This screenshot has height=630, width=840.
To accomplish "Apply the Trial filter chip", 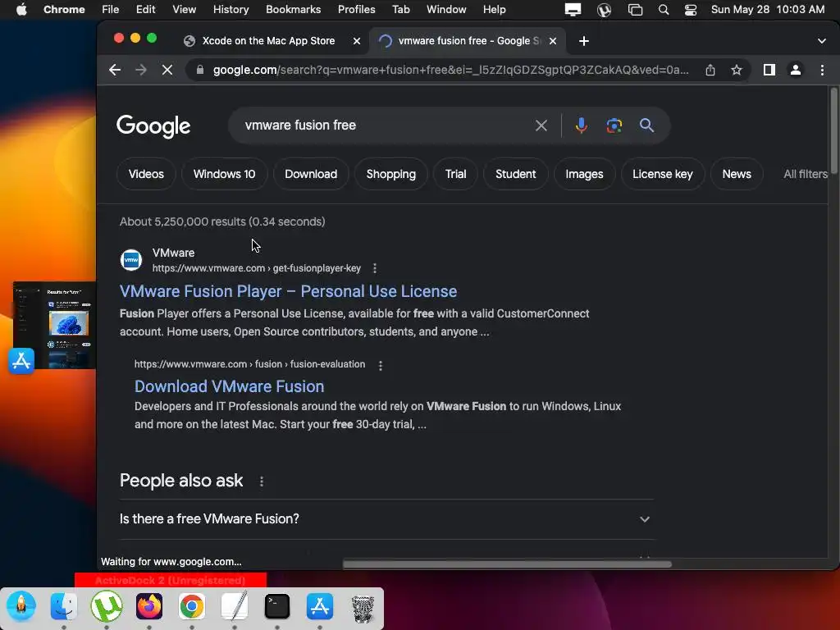I will pyautogui.click(x=456, y=174).
